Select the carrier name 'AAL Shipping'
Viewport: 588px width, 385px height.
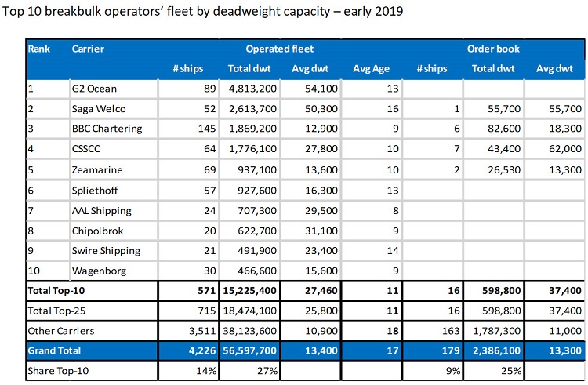point(102,211)
